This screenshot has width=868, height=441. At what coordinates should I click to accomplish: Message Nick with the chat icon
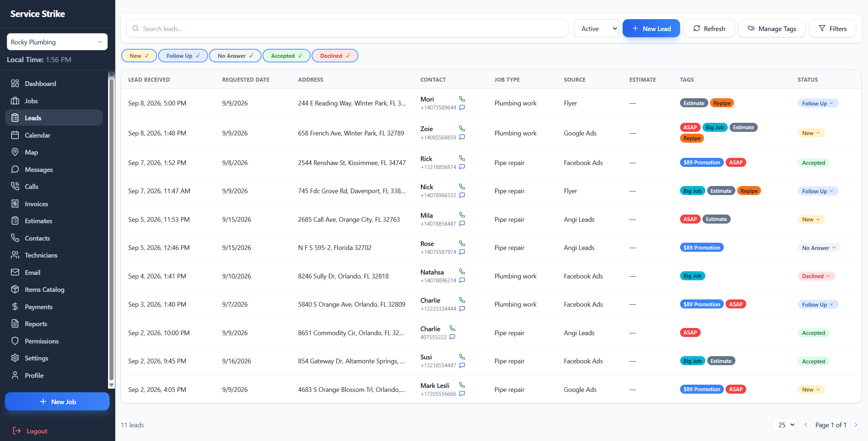tap(462, 195)
